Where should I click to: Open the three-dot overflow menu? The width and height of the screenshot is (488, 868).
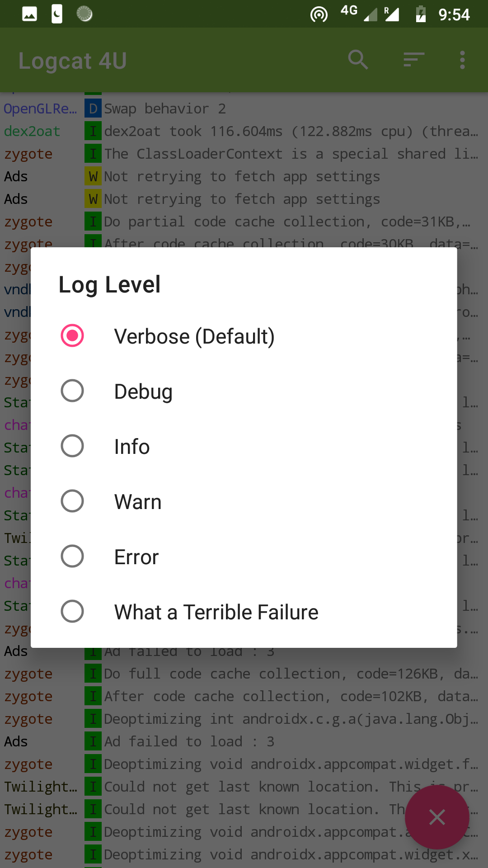(x=462, y=60)
